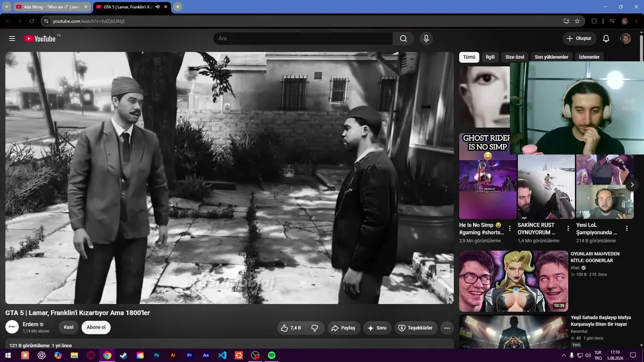Select the Size özel filter chip
This screenshot has height=362, width=644.
coord(515,57)
